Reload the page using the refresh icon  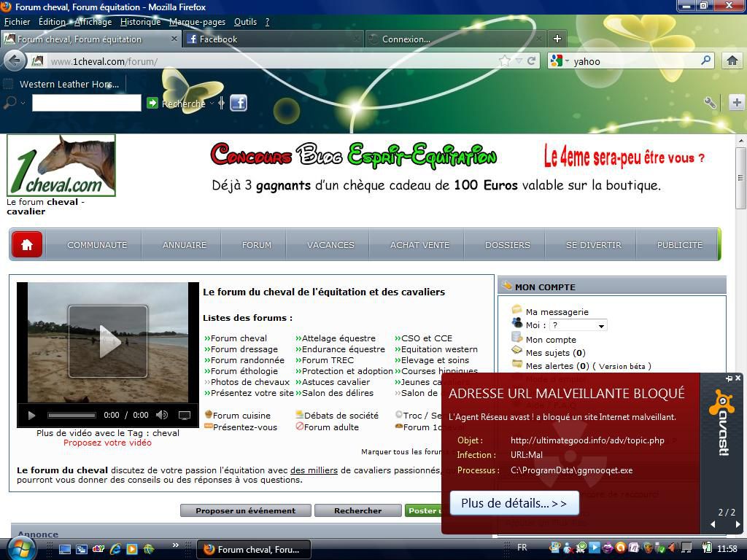click(x=532, y=61)
